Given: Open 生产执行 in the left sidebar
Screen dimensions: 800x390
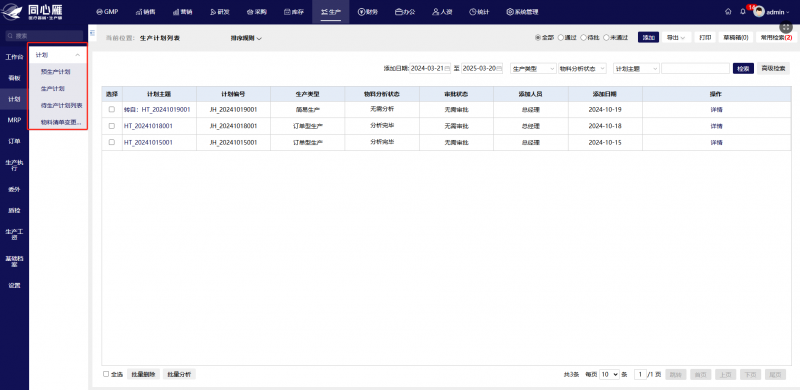Looking at the screenshot, I should coord(14,165).
